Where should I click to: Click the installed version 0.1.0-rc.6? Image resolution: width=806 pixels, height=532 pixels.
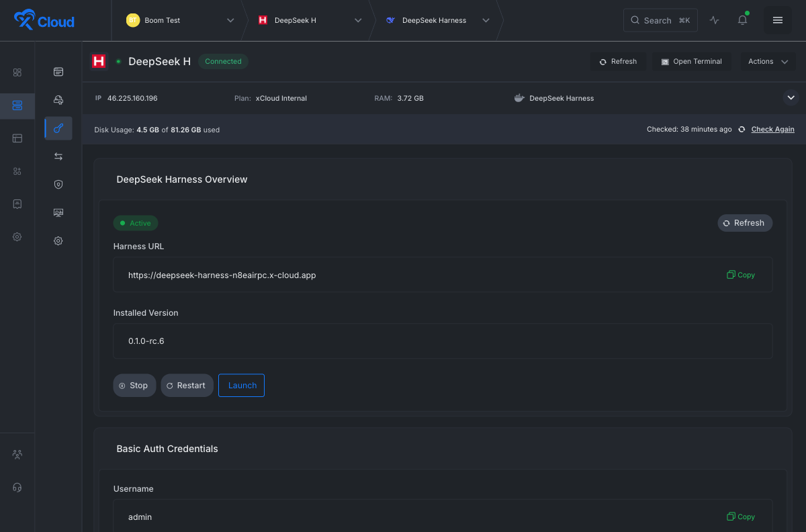pos(146,341)
